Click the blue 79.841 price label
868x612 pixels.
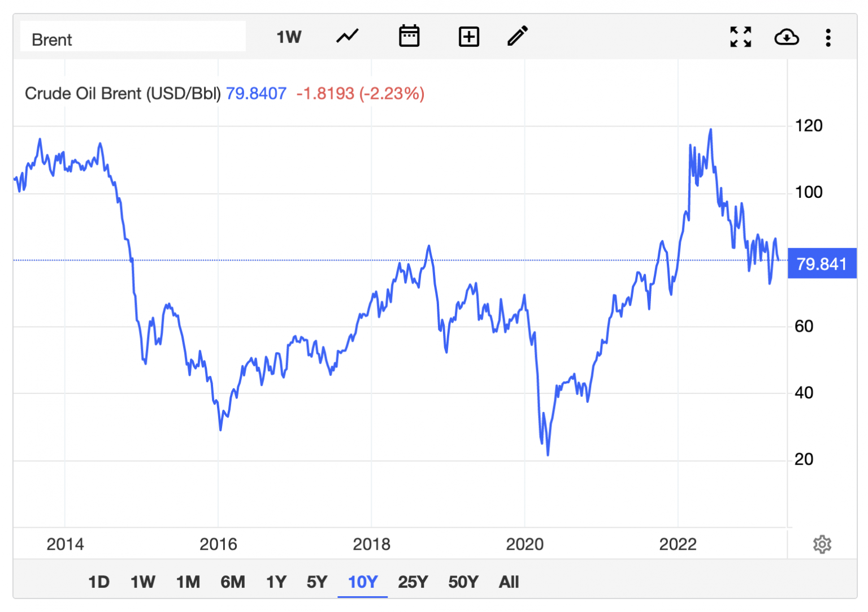(x=822, y=263)
